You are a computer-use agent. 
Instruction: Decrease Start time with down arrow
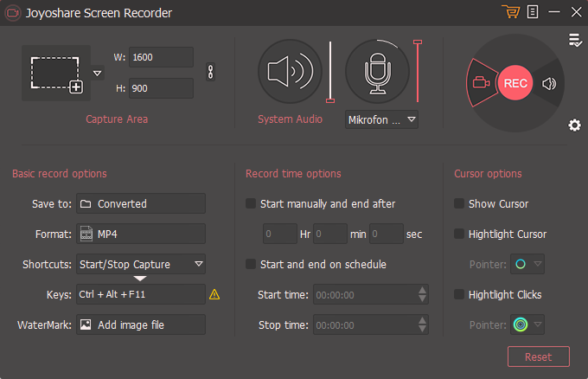pyautogui.click(x=422, y=299)
